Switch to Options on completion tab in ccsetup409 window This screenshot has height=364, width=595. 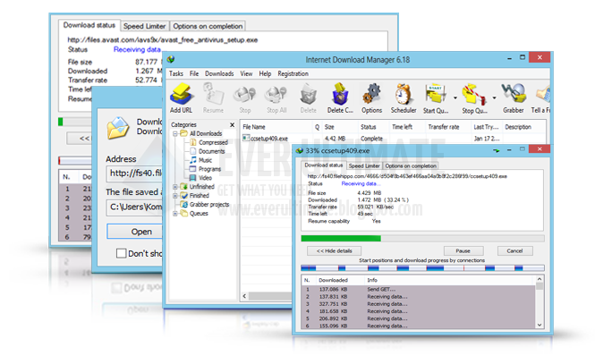pyautogui.click(x=411, y=165)
